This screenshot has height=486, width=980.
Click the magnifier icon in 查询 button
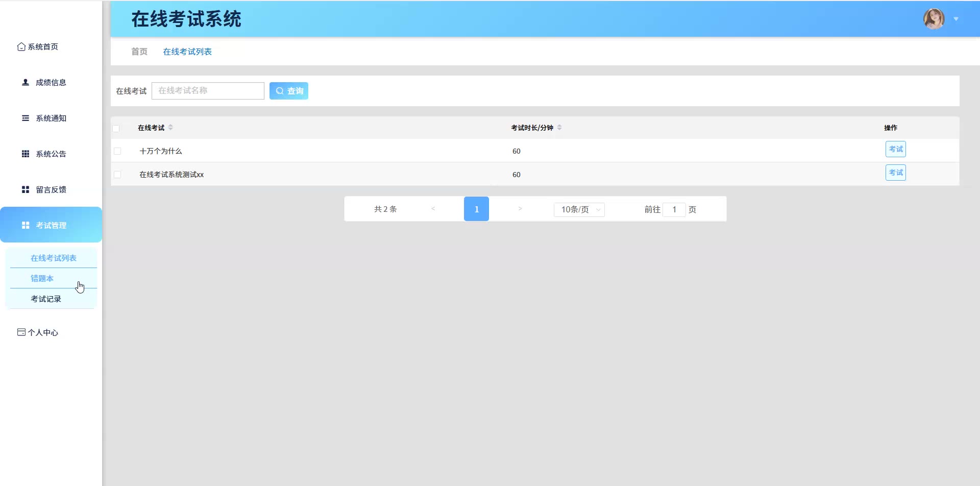280,91
